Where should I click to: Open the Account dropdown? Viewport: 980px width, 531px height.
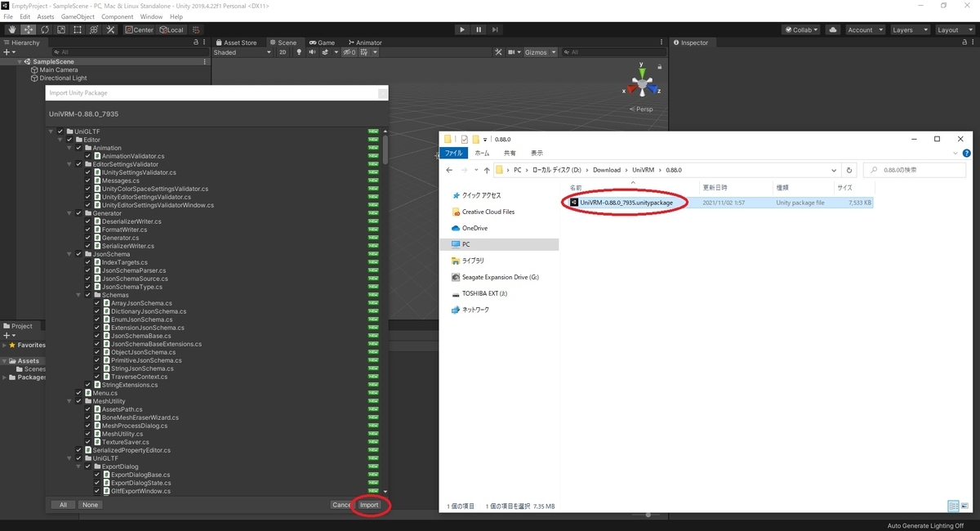pyautogui.click(x=864, y=29)
